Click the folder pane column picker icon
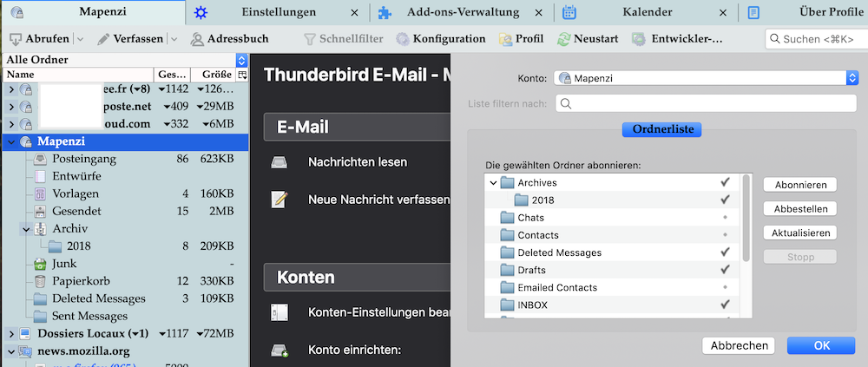Viewport: 868px width, 367px height. point(242,75)
